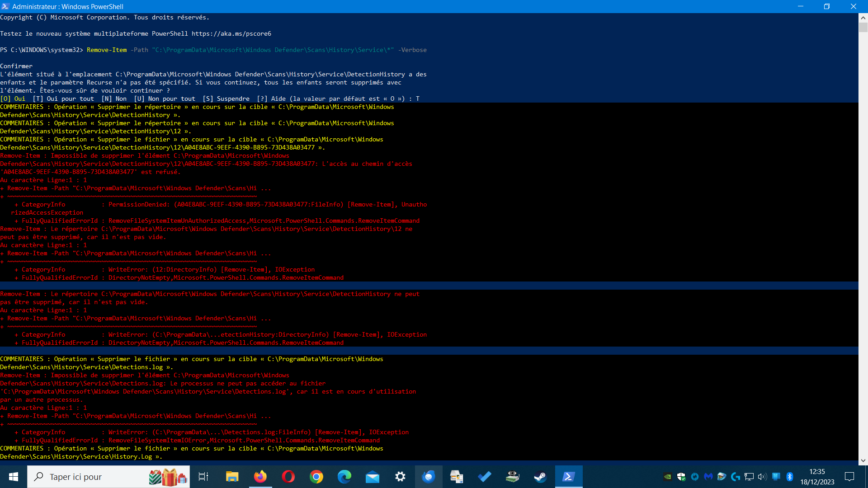Open Task View button
The width and height of the screenshot is (868, 488).
(203, 477)
